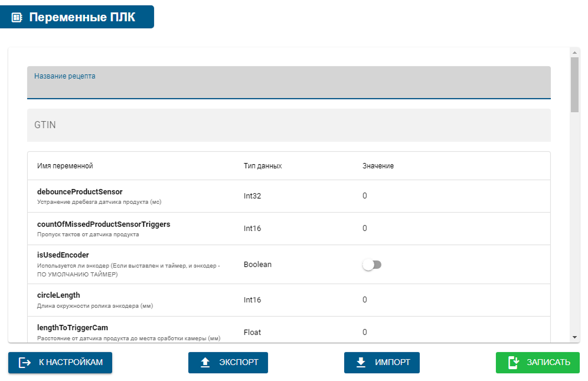Click scrollbar down arrow
Image resolution: width=588 pixels, height=381 pixels.
tap(574, 337)
